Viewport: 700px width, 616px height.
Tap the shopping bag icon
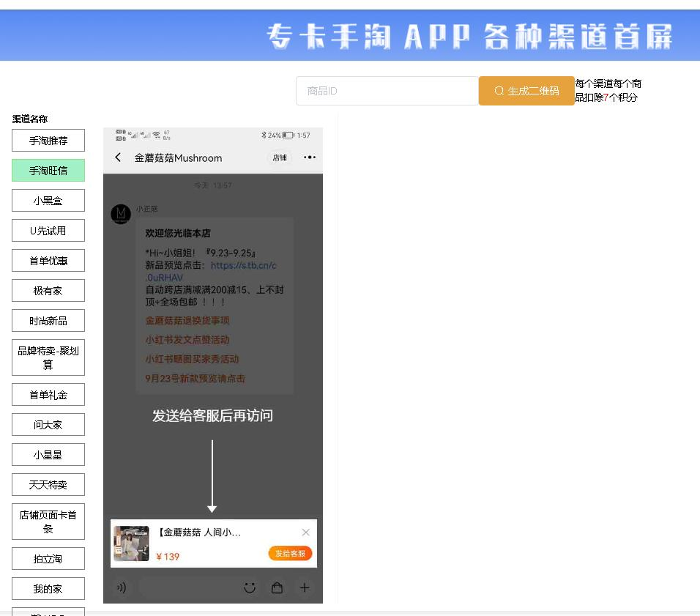click(278, 588)
